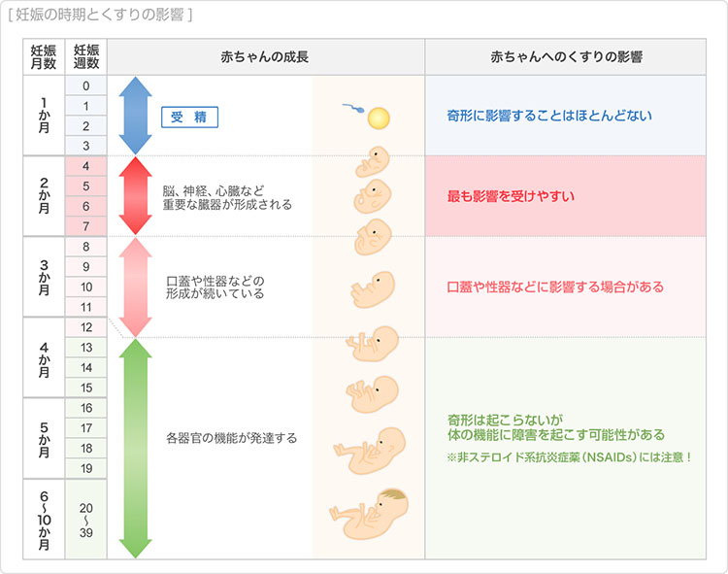The height and width of the screenshot is (574, 728).
Task: Click the blue double-headed arrow
Action: (135, 116)
